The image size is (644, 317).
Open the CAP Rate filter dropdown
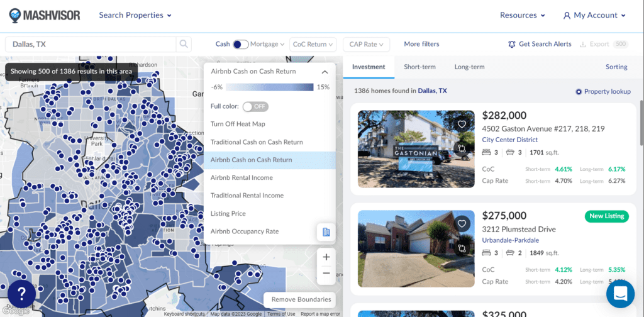coord(367,44)
